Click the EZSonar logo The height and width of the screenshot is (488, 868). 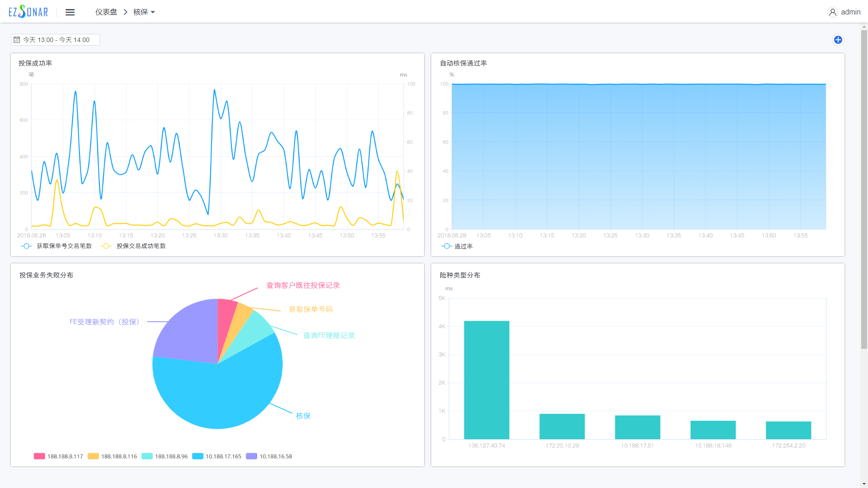pos(28,12)
